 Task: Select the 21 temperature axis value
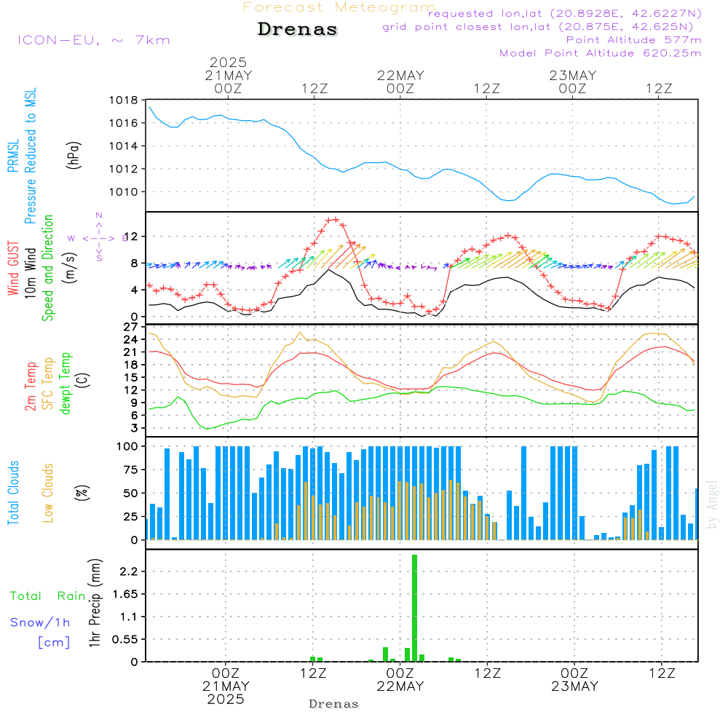click(131, 352)
